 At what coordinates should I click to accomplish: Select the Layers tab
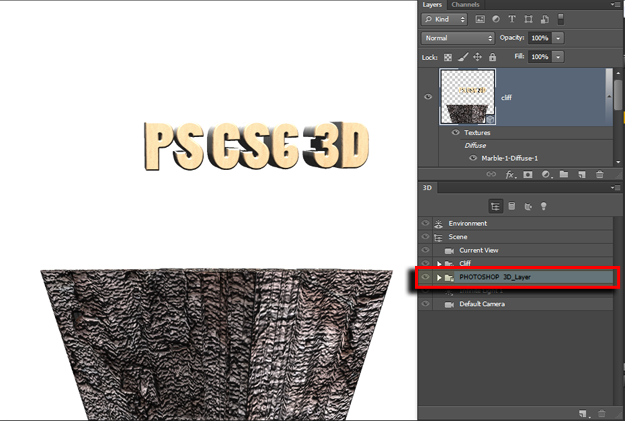(x=432, y=5)
